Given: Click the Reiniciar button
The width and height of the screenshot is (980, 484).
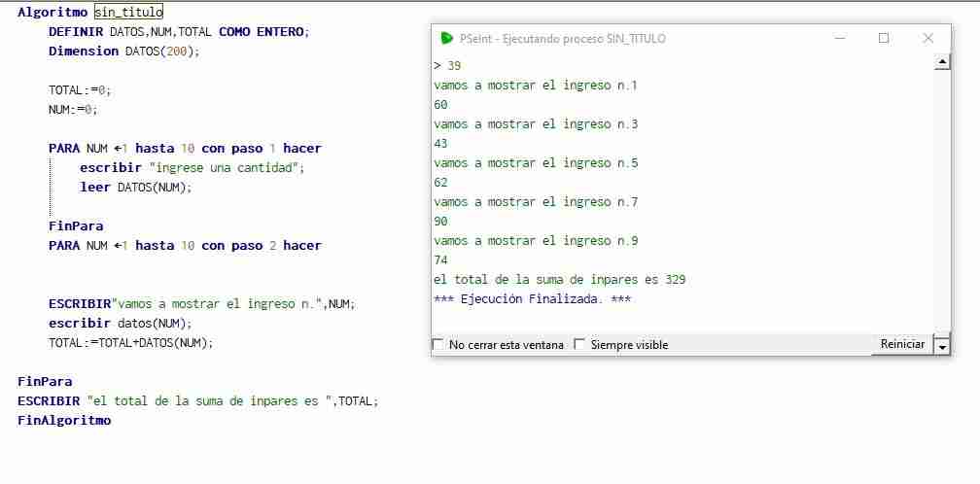Looking at the screenshot, I should (902, 344).
